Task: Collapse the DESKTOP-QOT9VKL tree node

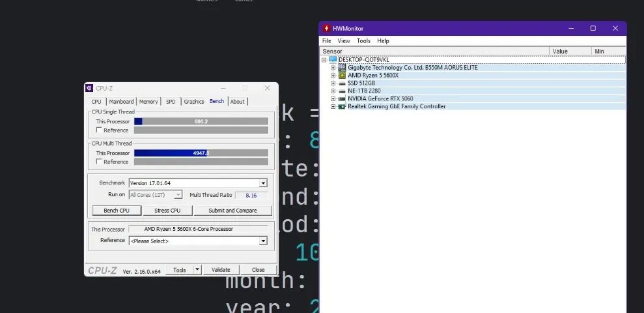Action: (x=324, y=60)
